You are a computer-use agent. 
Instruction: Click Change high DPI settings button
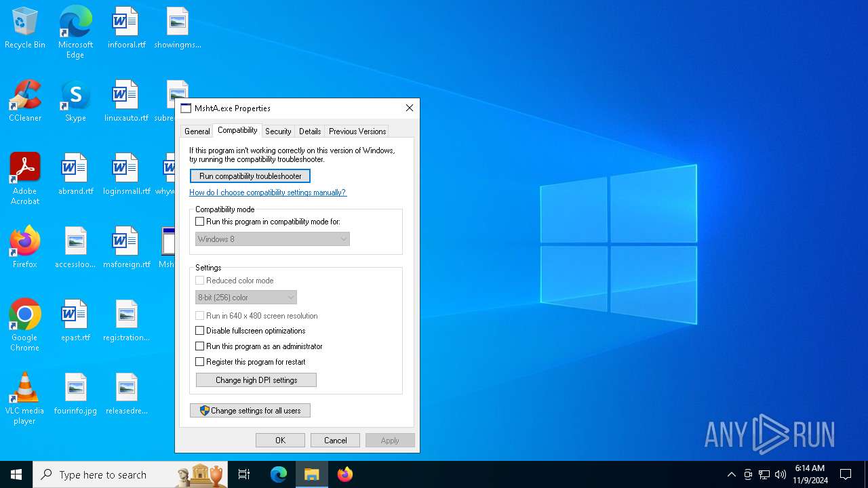coord(256,380)
